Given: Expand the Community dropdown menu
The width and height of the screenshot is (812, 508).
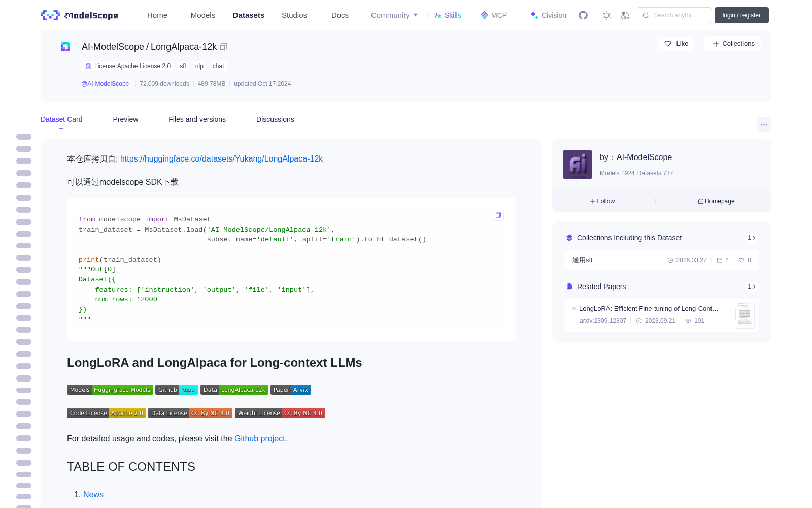Looking at the screenshot, I should pos(394,15).
